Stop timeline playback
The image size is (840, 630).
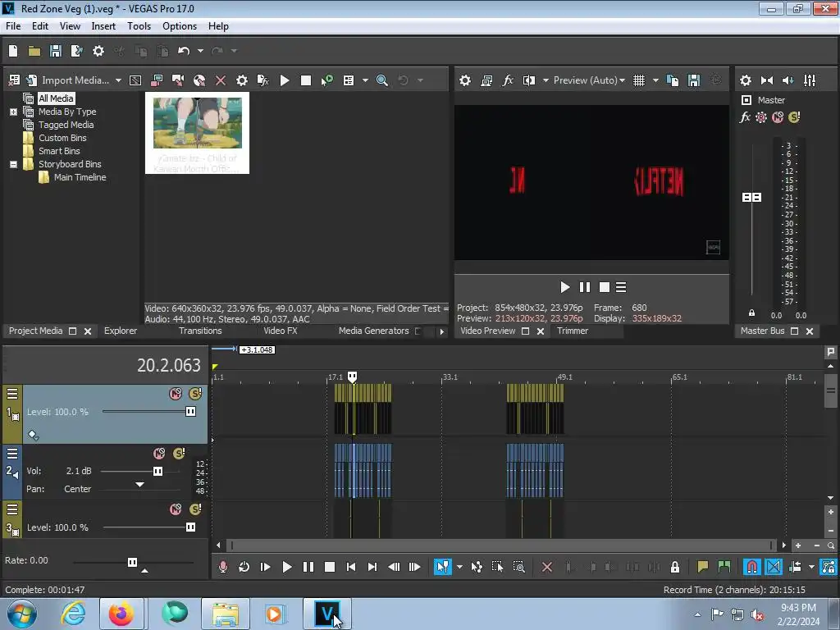[330, 567]
